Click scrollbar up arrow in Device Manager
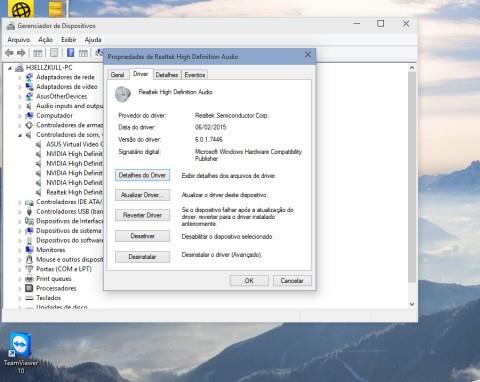 pyautogui.click(x=412, y=68)
